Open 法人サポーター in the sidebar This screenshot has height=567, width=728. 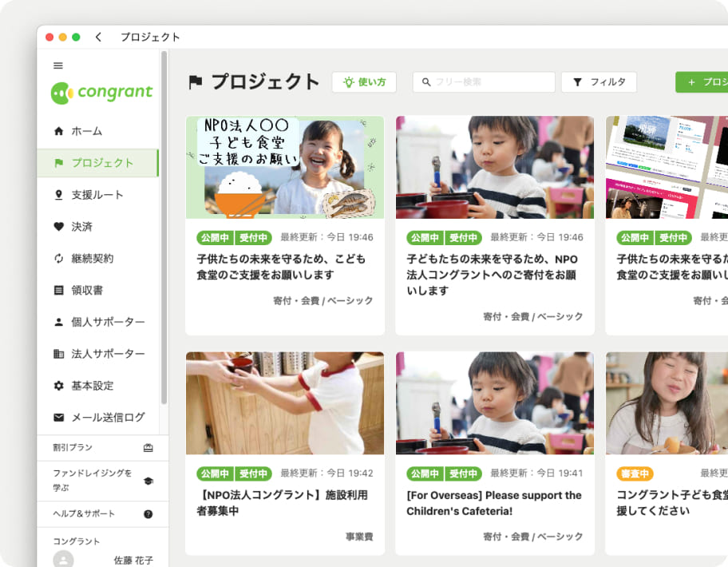point(97,354)
